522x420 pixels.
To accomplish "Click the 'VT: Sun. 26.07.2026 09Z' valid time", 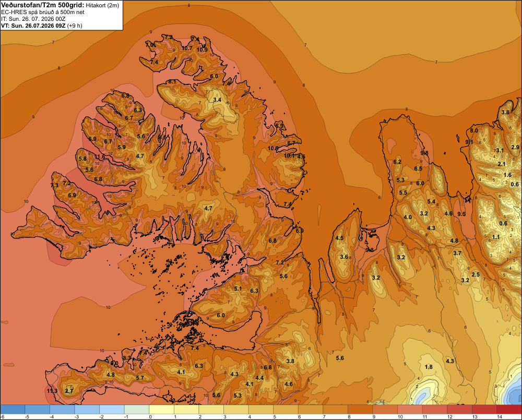I will 33,26.
